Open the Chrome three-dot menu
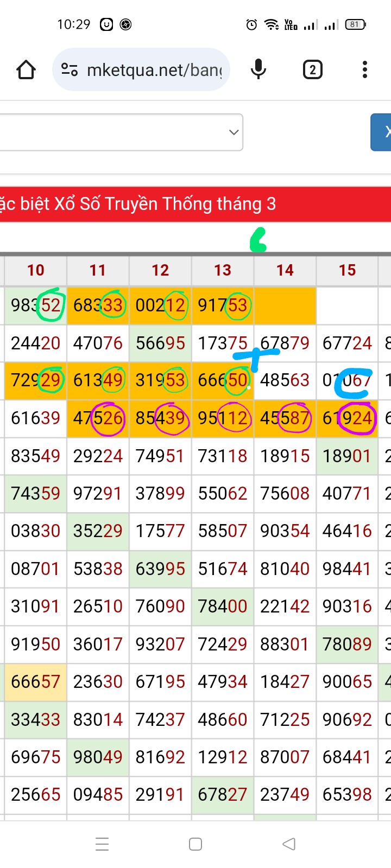Screen dimensions: 391x868 coord(364,70)
